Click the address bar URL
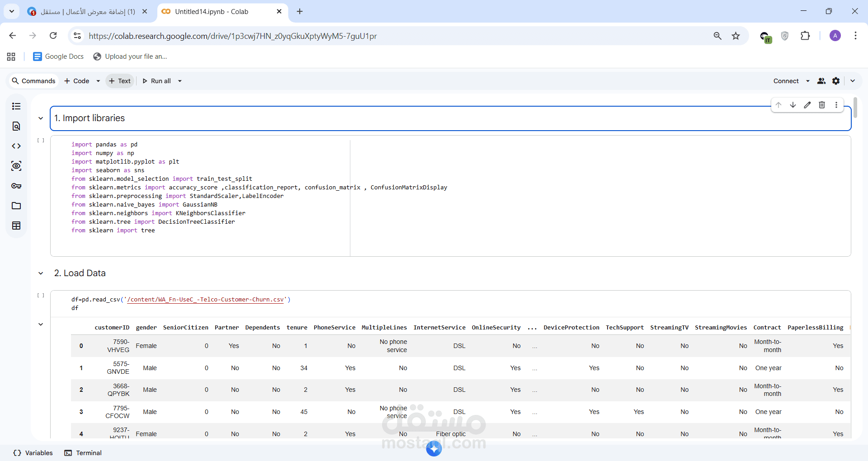Viewport: 868px width, 461px height. coord(232,36)
